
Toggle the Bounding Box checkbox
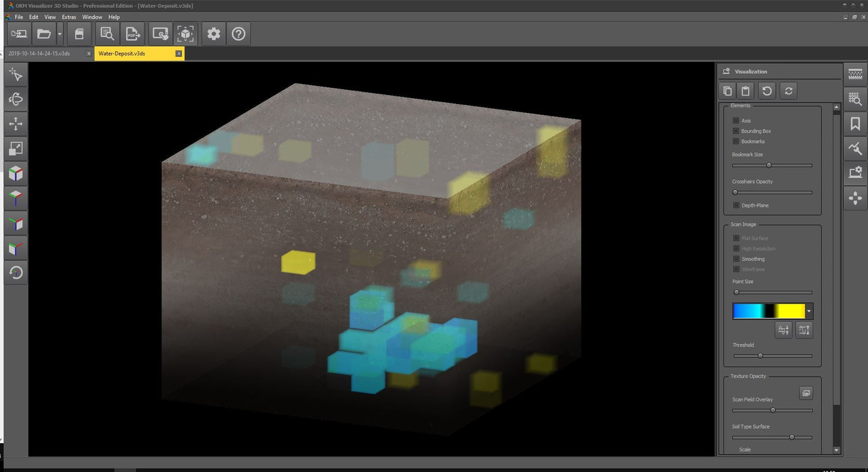pyautogui.click(x=736, y=131)
